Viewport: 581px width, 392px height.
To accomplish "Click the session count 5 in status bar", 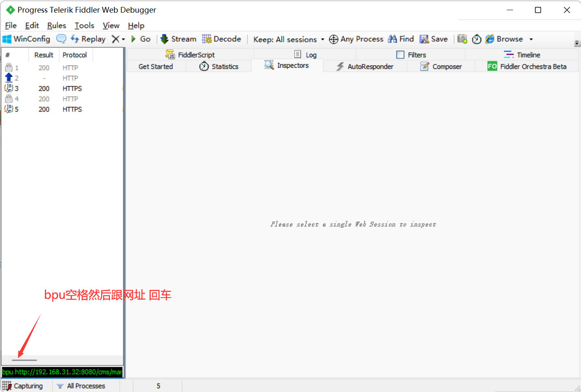I will click(x=158, y=386).
